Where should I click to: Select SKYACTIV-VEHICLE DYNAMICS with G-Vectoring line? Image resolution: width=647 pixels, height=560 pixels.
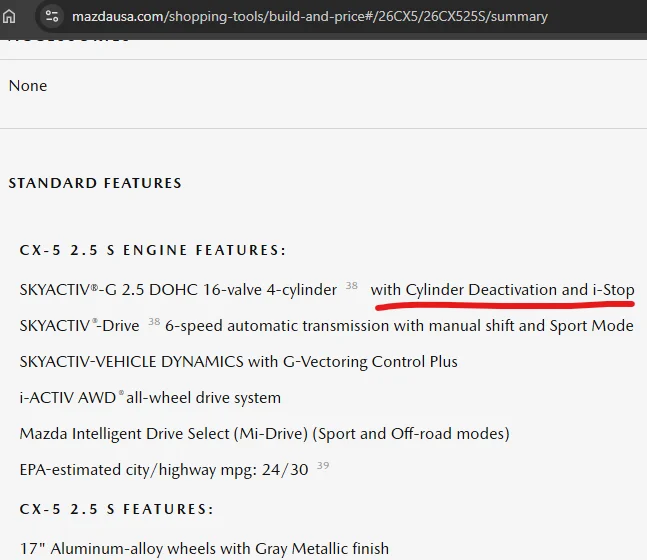(x=238, y=362)
